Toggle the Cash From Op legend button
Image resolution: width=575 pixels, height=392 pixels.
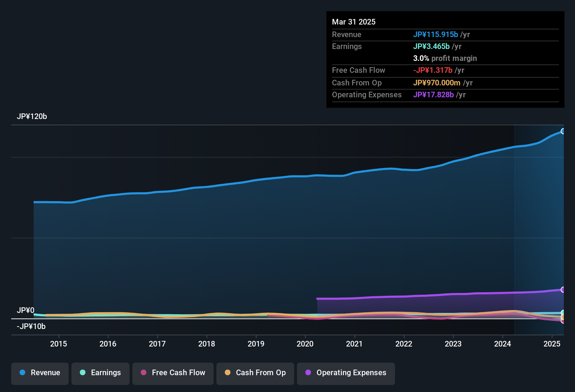255,373
